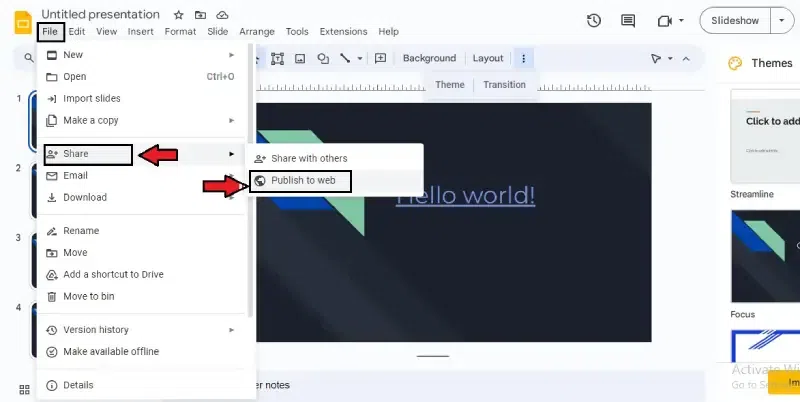Open the Extensions menu
Image resolution: width=800 pixels, height=402 pixels.
pyautogui.click(x=343, y=32)
